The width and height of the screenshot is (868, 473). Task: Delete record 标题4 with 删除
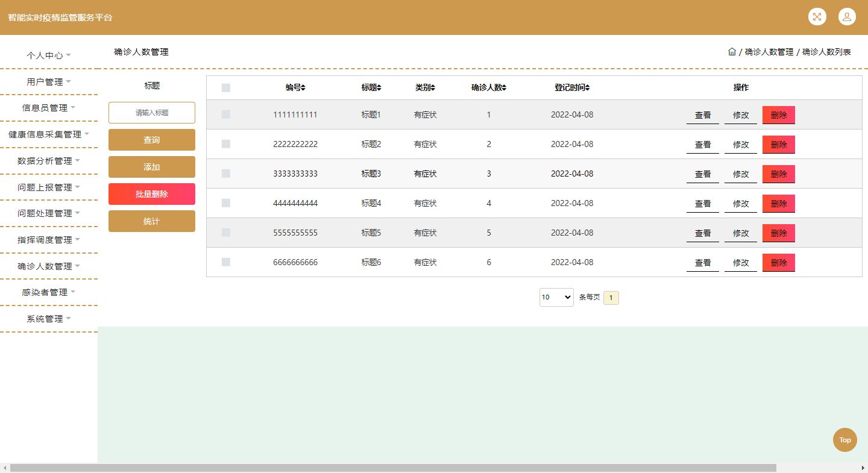(779, 204)
